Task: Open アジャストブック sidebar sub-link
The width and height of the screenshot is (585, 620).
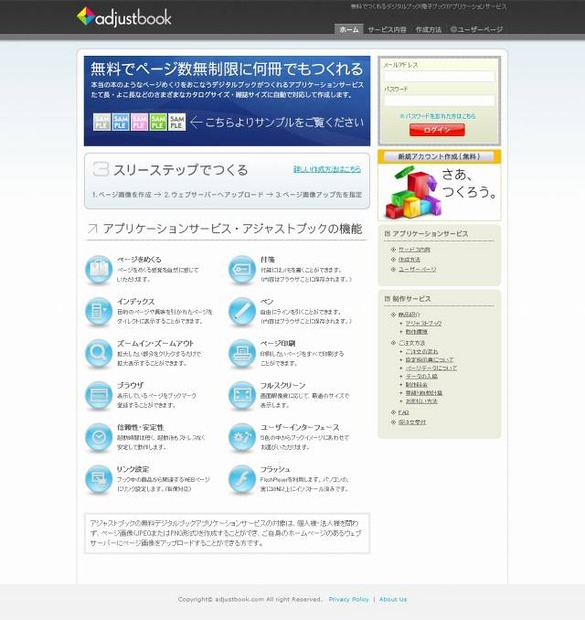Action: [423, 323]
